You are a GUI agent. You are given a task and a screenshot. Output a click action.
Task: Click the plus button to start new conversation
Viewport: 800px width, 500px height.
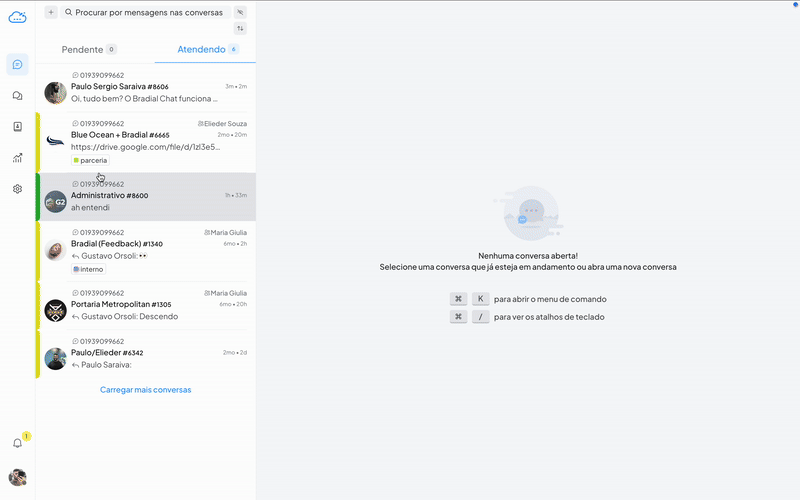(x=51, y=12)
